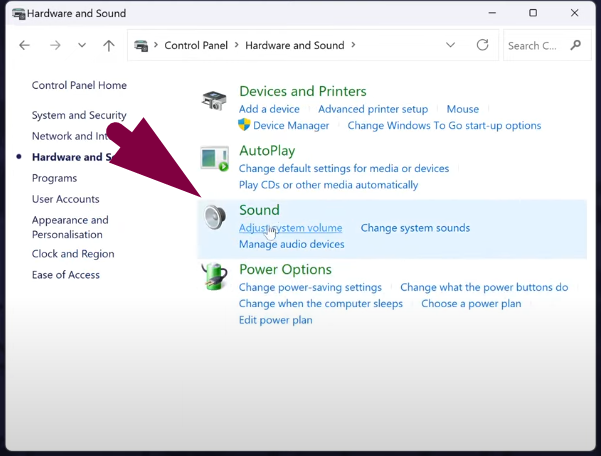The height and width of the screenshot is (456, 601).
Task: Expand chevron after Control Panel breadcrumb
Action: tap(236, 45)
